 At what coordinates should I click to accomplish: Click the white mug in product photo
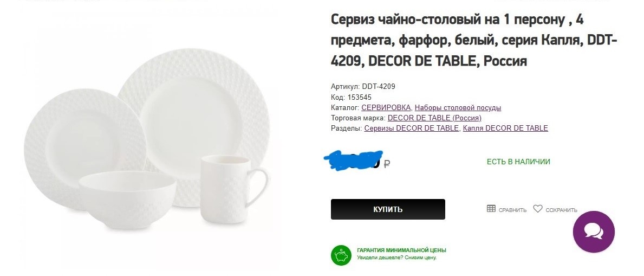[232, 189]
